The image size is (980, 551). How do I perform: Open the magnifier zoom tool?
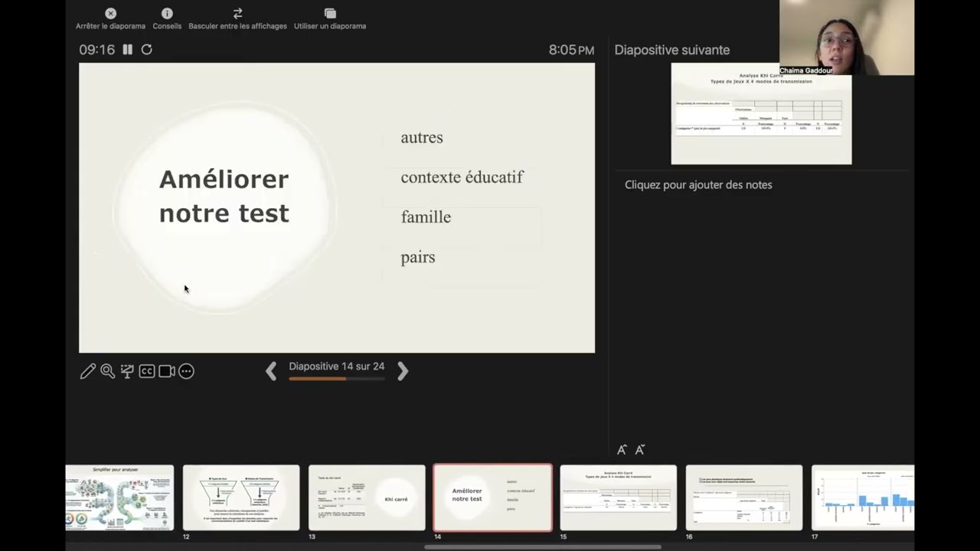click(x=107, y=371)
